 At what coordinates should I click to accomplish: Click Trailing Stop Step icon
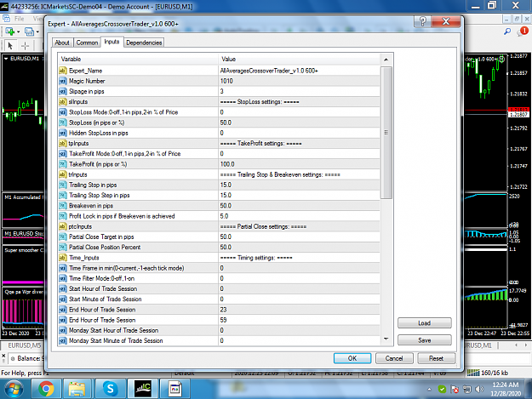[63, 196]
